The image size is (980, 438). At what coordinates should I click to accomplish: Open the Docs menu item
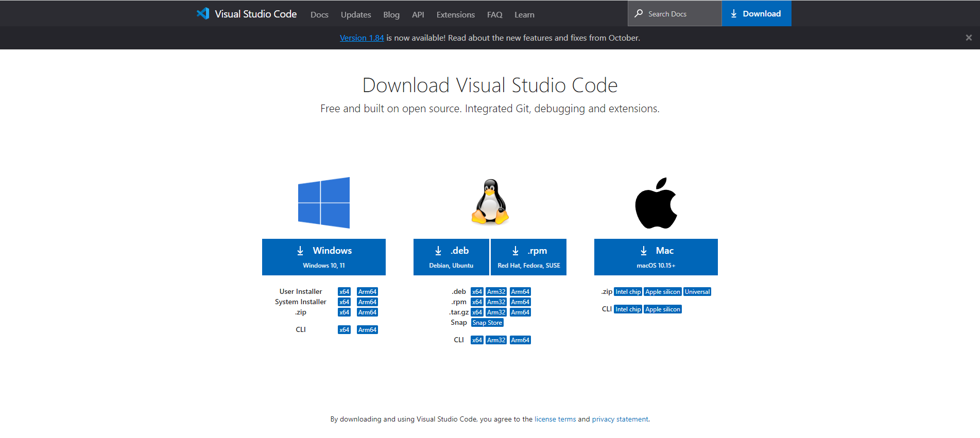(x=319, y=14)
